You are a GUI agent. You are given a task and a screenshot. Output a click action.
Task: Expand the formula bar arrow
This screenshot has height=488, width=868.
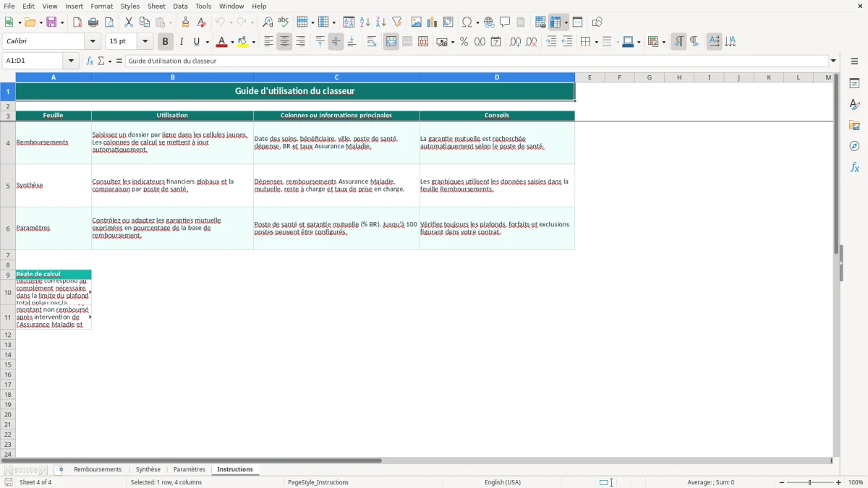coord(833,61)
